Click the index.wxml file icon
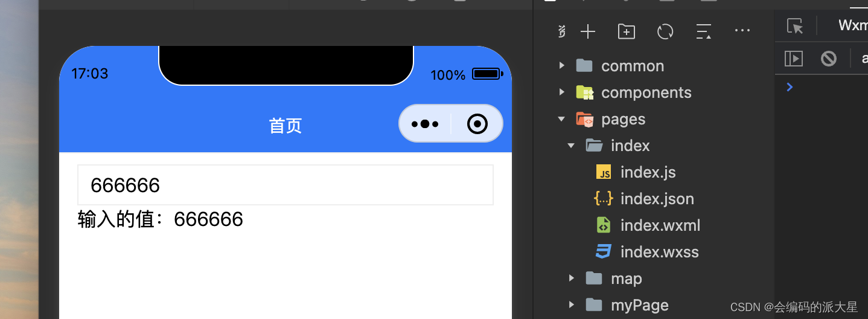The width and height of the screenshot is (868, 319). point(604,225)
